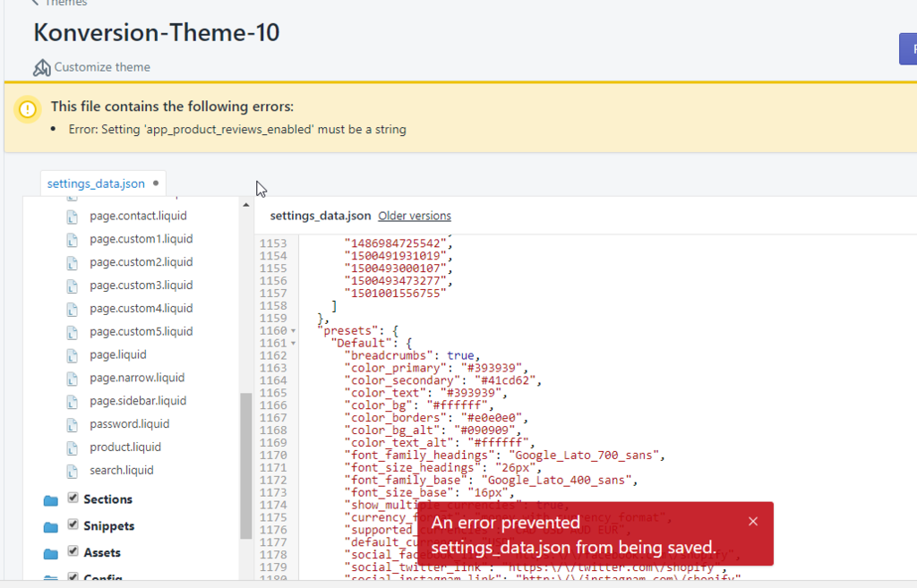
Task: Click the unsaved dot on settings_data.json tab
Action: coord(156,183)
